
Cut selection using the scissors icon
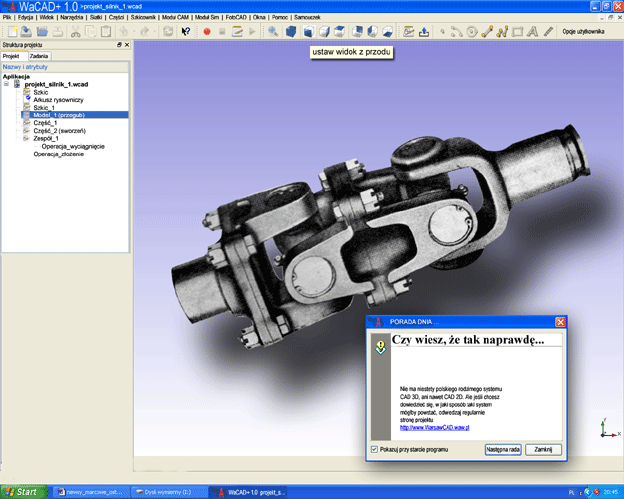tap(75, 31)
